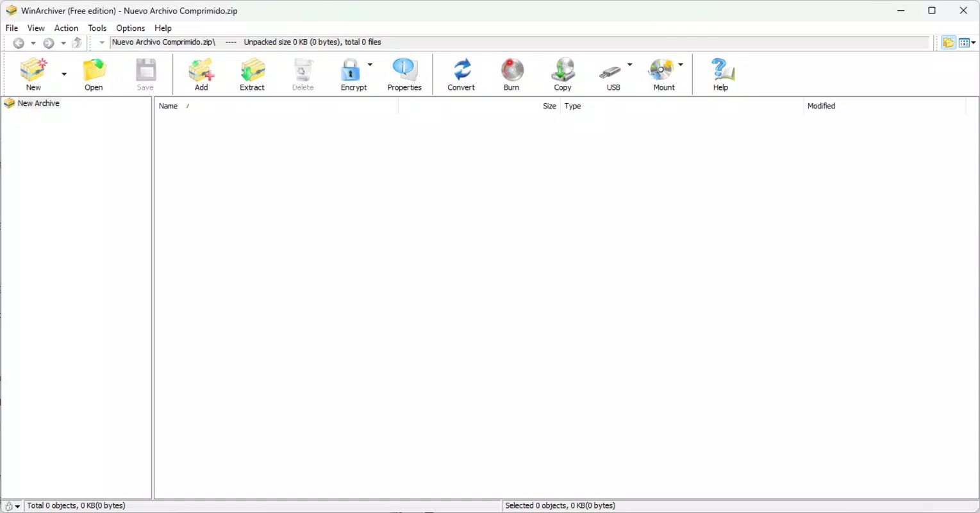The width and height of the screenshot is (980, 513).
Task: Open the status bar lock dropdown arrow
Action: pyautogui.click(x=17, y=507)
